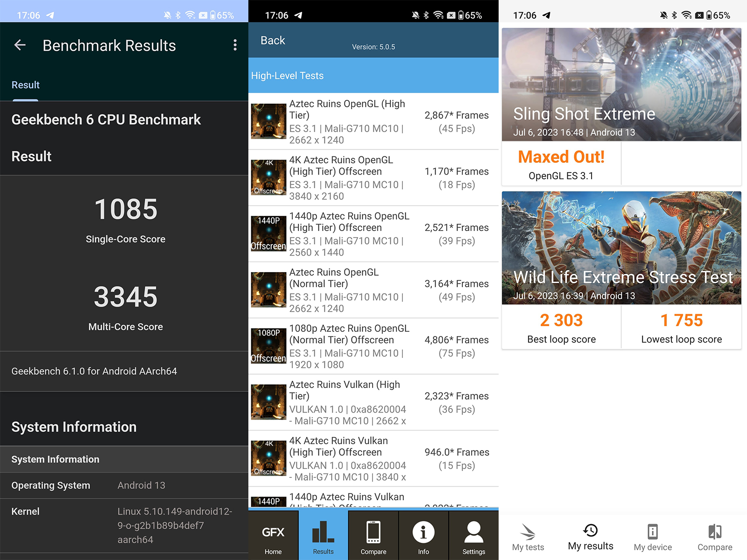Tap the 1085 single-core score
The image size is (747, 560).
tap(126, 209)
